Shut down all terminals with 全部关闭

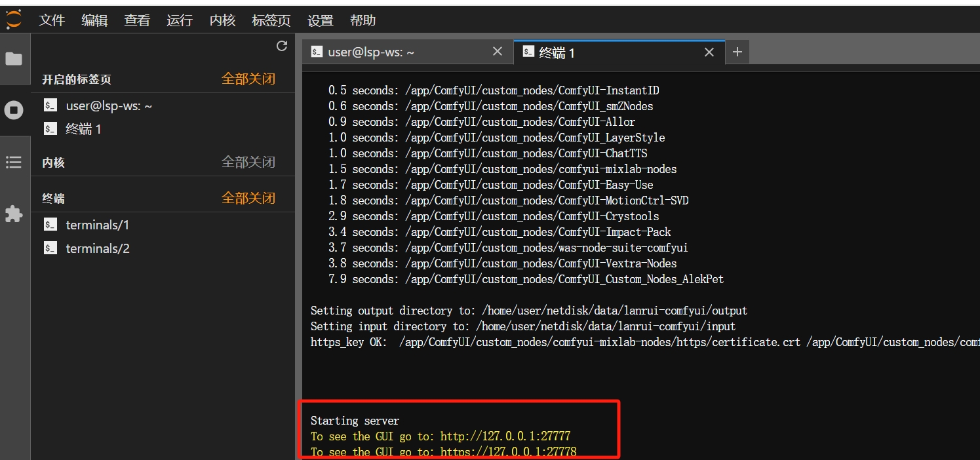[x=248, y=199]
